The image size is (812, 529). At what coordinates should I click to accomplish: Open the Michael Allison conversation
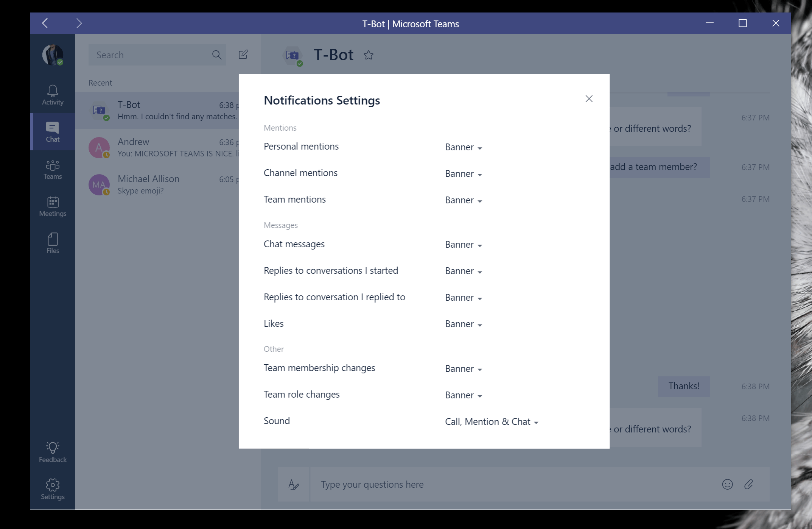157,185
